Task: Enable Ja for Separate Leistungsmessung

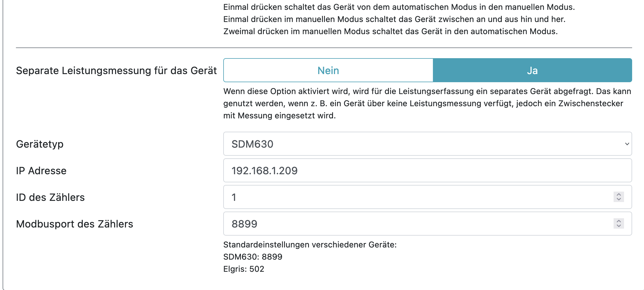Action: [x=532, y=70]
